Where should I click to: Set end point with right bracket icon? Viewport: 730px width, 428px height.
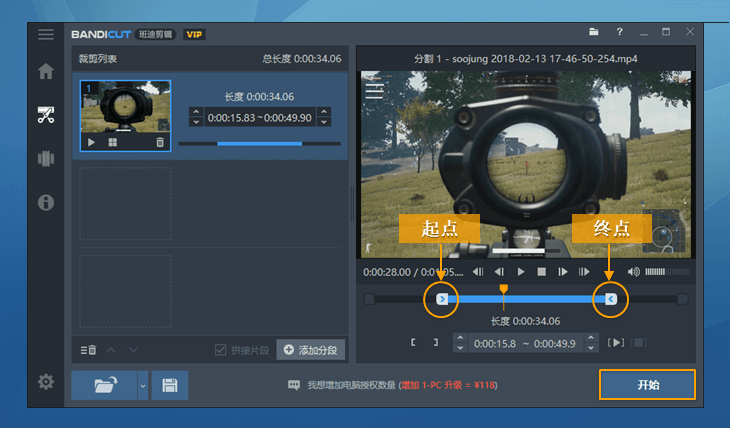coord(436,343)
